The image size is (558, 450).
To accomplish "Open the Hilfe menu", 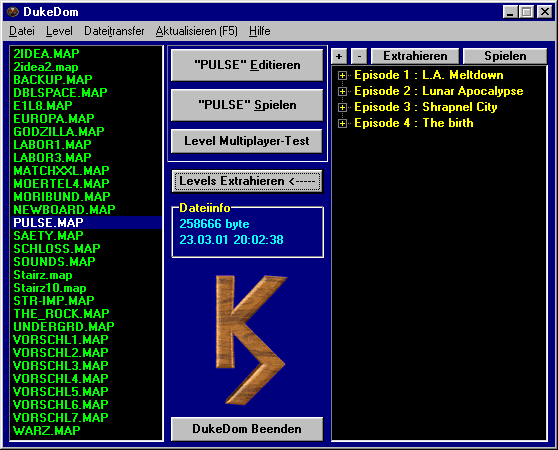I will 259,31.
